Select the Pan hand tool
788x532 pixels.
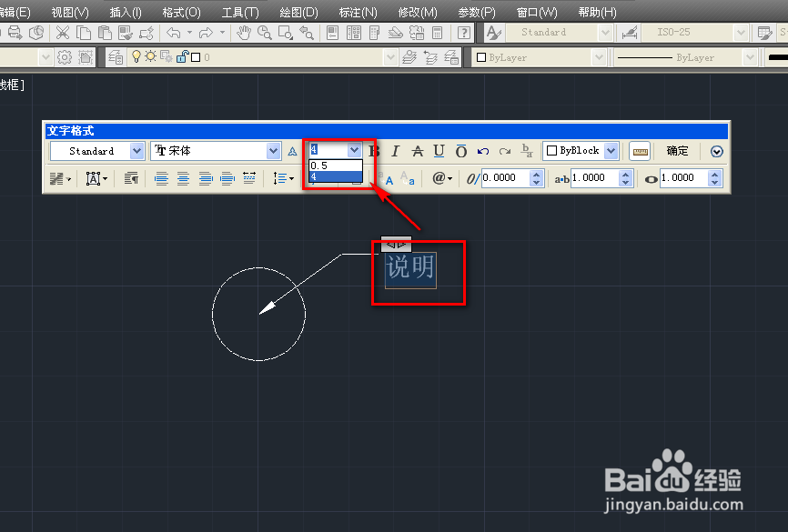(244, 33)
